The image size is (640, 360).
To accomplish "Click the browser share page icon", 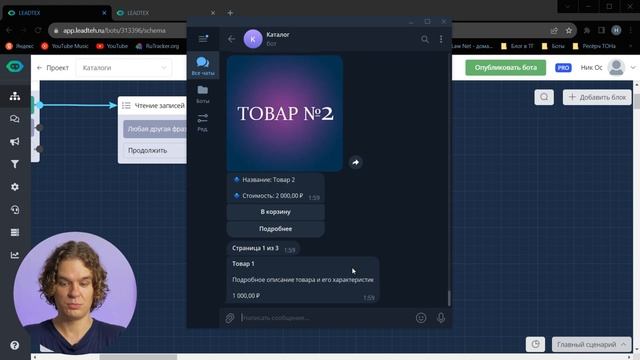I will click(x=554, y=31).
